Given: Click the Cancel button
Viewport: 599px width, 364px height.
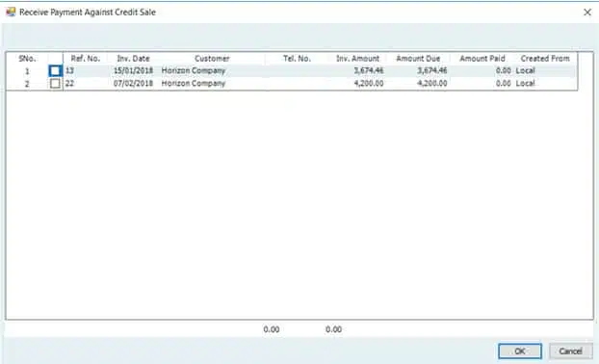Looking at the screenshot, I should [x=571, y=351].
